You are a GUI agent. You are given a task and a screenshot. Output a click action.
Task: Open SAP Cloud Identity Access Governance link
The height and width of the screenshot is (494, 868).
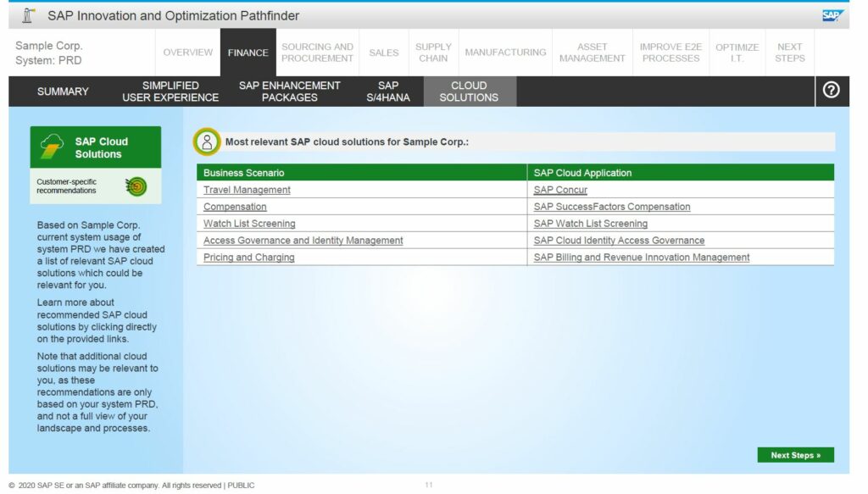pyautogui.click(x=619, y=240)
